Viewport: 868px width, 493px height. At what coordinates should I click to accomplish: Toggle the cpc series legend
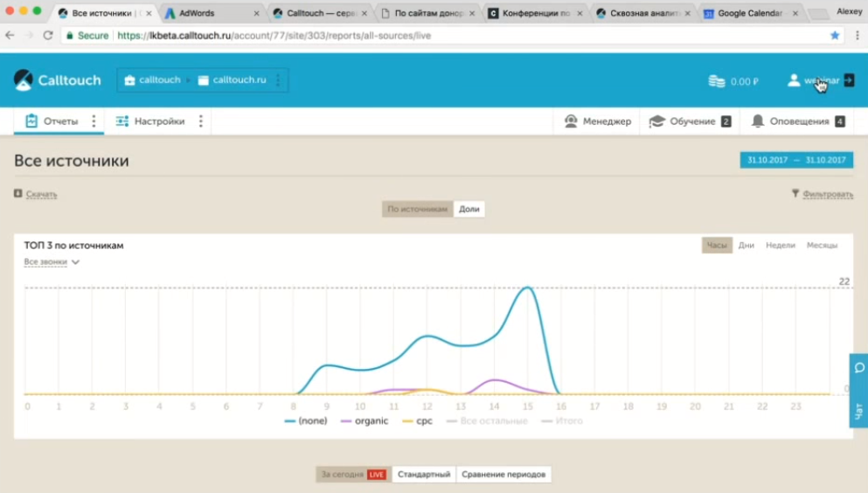point(418,421)
